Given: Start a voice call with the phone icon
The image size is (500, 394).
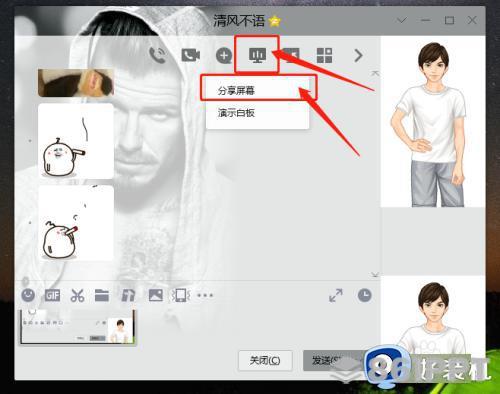Looking at the screenshot, I should pos(157,55).
